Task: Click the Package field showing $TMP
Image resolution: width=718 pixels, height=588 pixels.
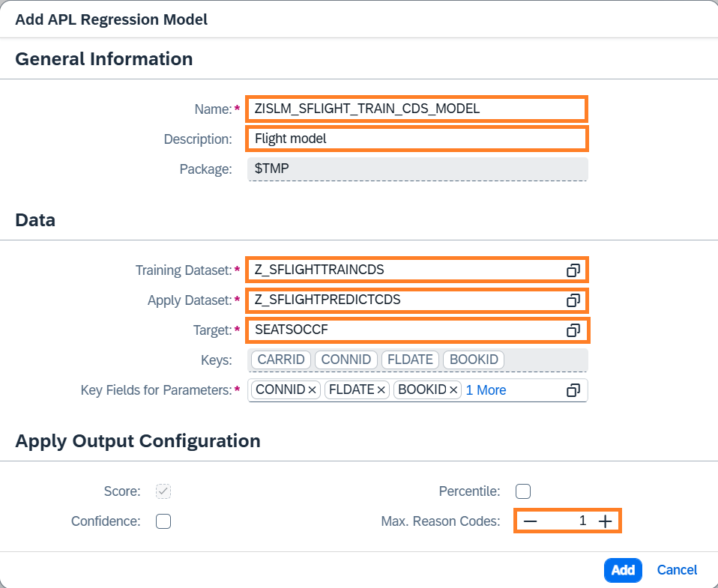Action: click(x=416, y=169)
